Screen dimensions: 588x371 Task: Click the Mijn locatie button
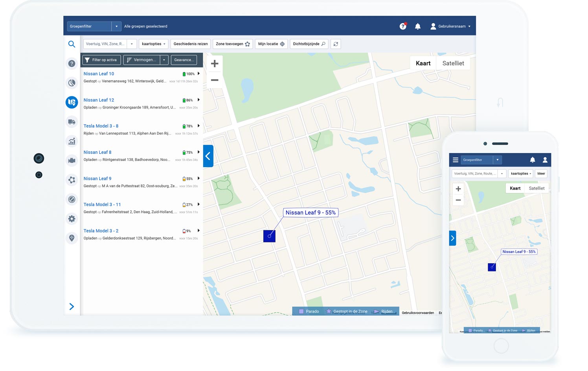tap(271, 44)
